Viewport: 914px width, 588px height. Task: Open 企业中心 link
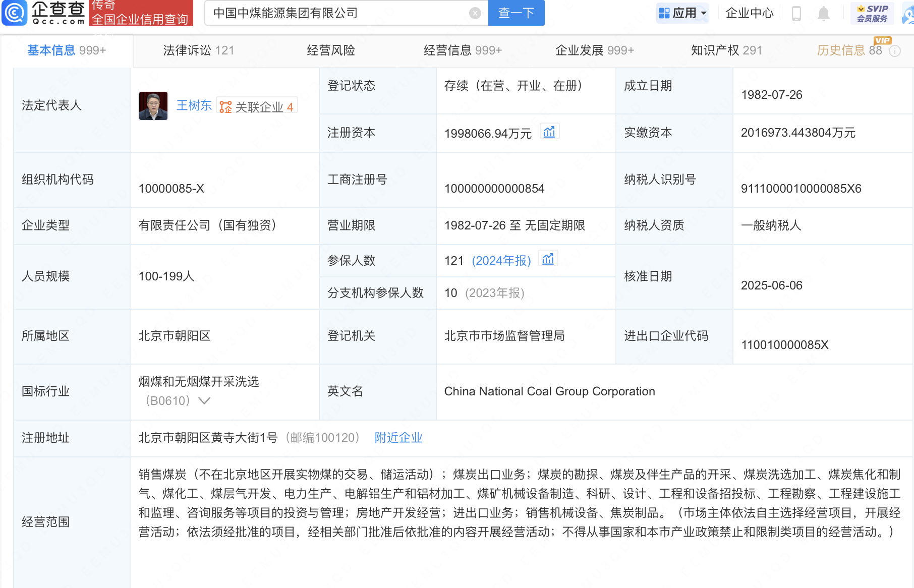coord(749,13)
